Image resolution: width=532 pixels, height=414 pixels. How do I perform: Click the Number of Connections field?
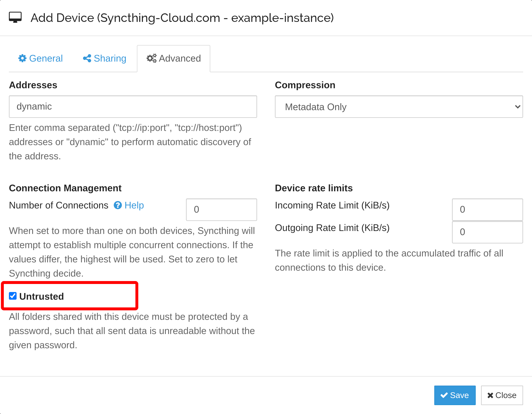coord(221,209)
